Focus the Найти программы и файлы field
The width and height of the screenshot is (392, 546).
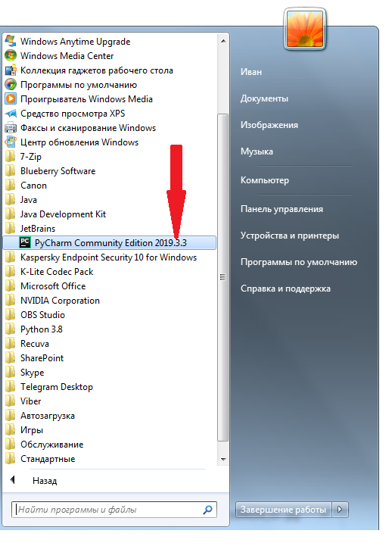coord(114,510)
